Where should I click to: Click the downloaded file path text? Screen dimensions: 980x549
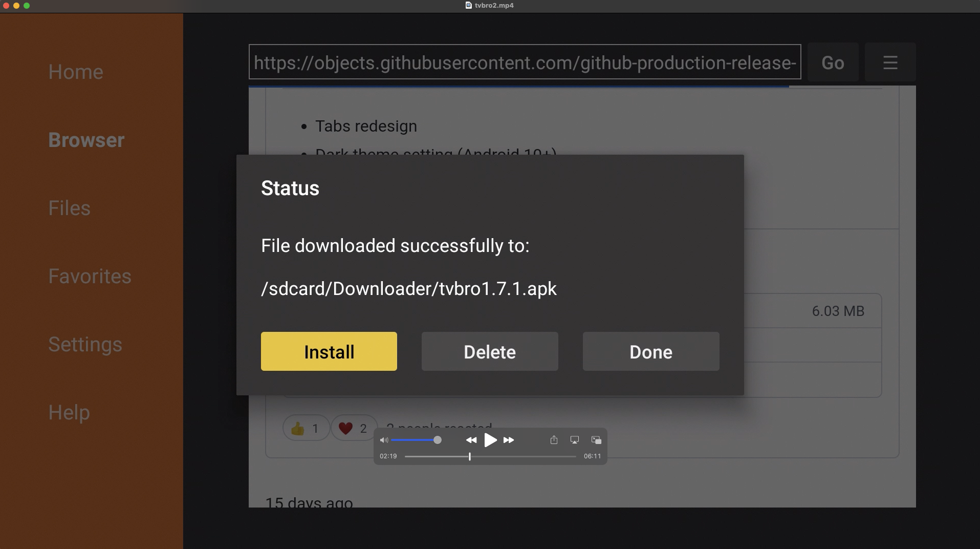409,288
